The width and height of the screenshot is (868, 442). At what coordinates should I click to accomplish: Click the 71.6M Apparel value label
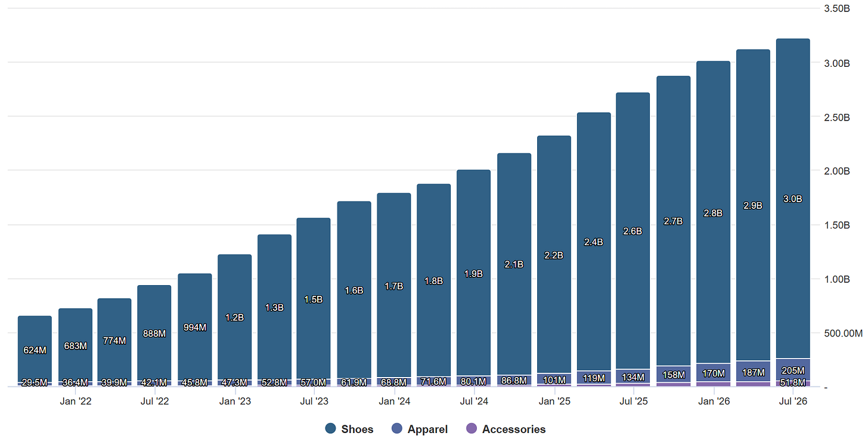[x=433, y=381]
